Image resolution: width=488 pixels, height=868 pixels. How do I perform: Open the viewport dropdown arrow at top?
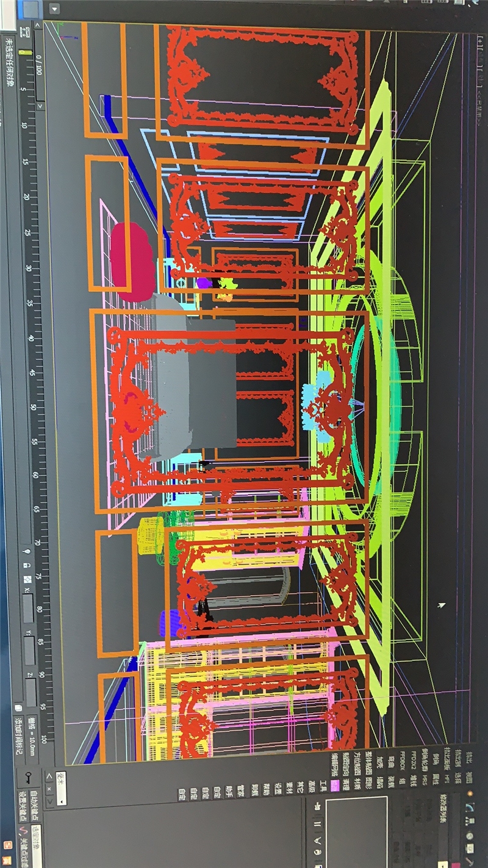(x=54, y=10)
